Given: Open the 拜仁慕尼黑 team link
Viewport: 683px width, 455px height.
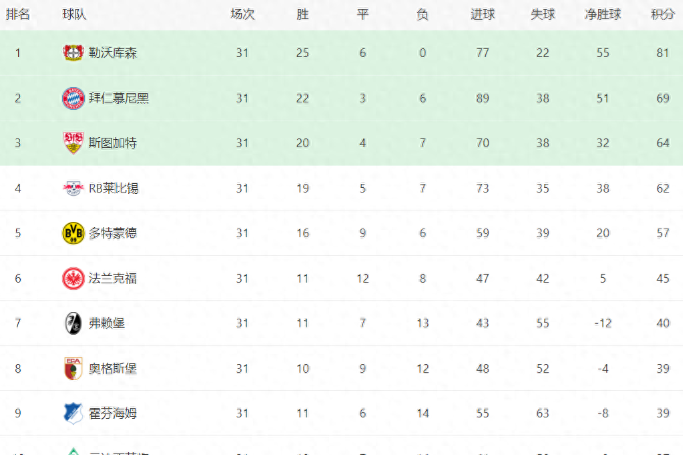Looking at the screenshot, I should coord(118,97).
